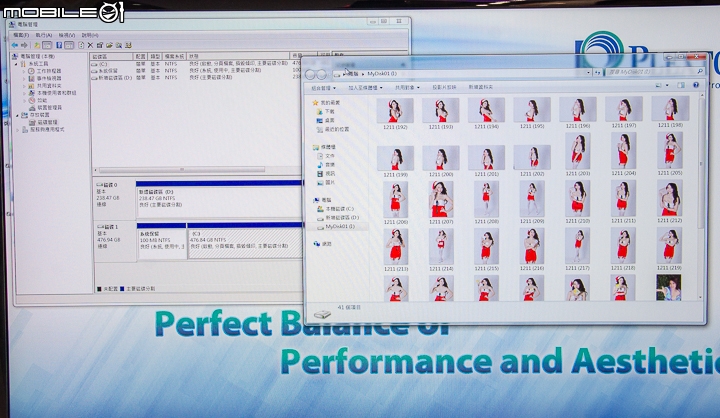Select the hatched (C:) 476.84 GB partition block
This screenshot has height=418, width=720.
click(244, 241)
